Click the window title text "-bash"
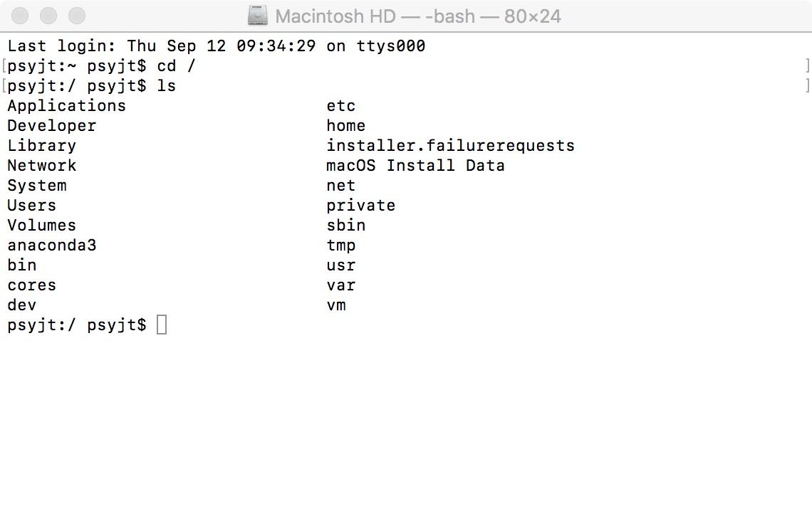Screen dimensions: 812x521 457,16
